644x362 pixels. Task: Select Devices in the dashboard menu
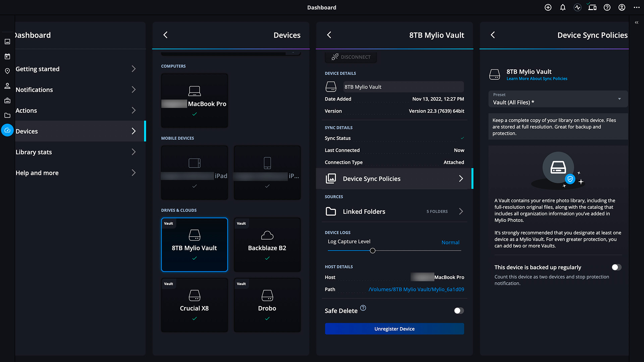click(80, 131)
